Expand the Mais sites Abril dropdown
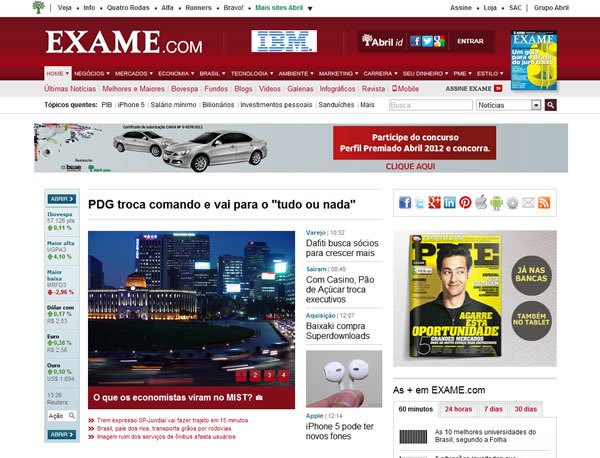 (x=284, y=8)
